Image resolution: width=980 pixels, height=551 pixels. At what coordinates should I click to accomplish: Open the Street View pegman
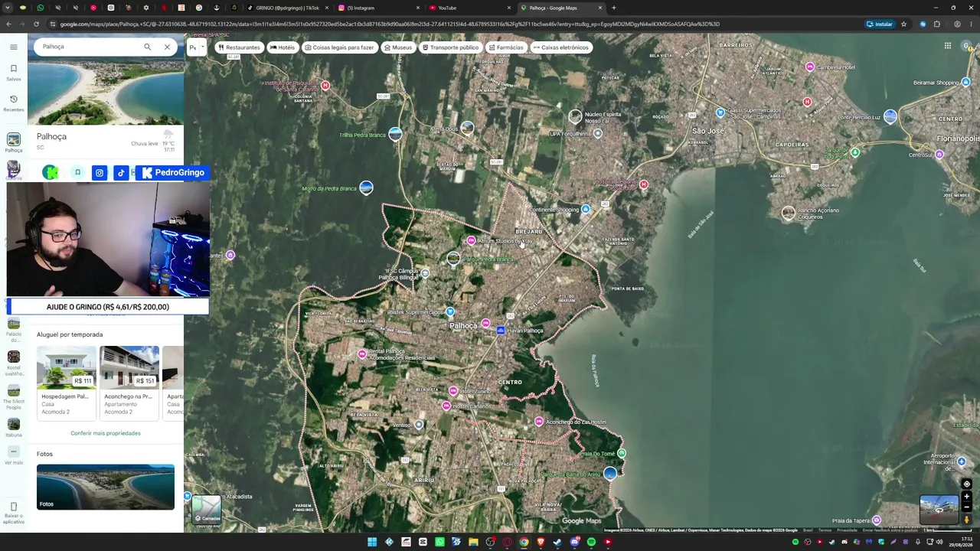[966, 520]
